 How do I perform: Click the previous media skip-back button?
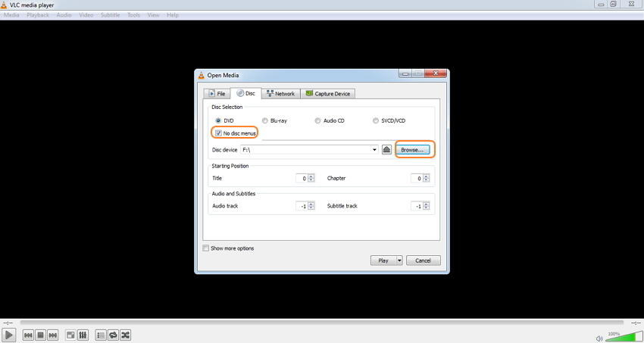pos(28,335)
